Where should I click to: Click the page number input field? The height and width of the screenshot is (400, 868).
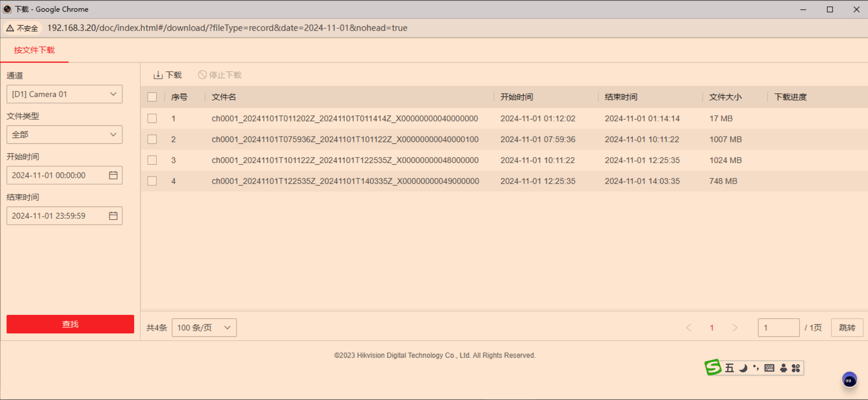(779, 328)
